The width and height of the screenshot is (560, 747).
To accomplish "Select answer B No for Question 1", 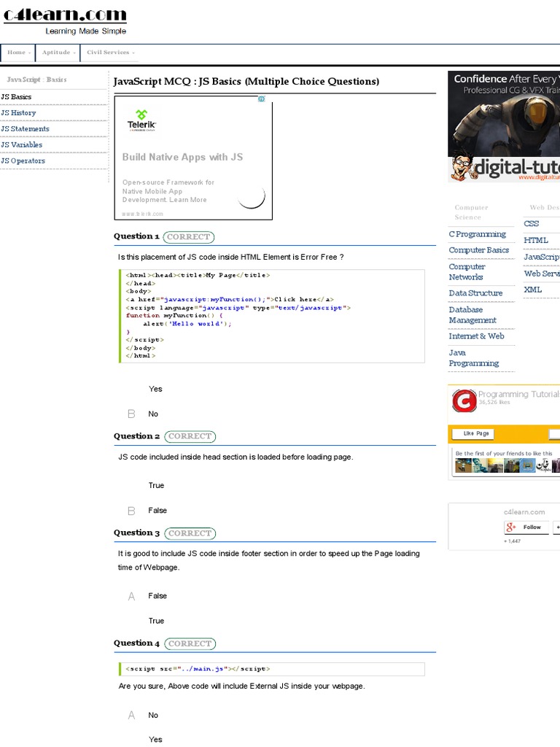I will (143, 414).
